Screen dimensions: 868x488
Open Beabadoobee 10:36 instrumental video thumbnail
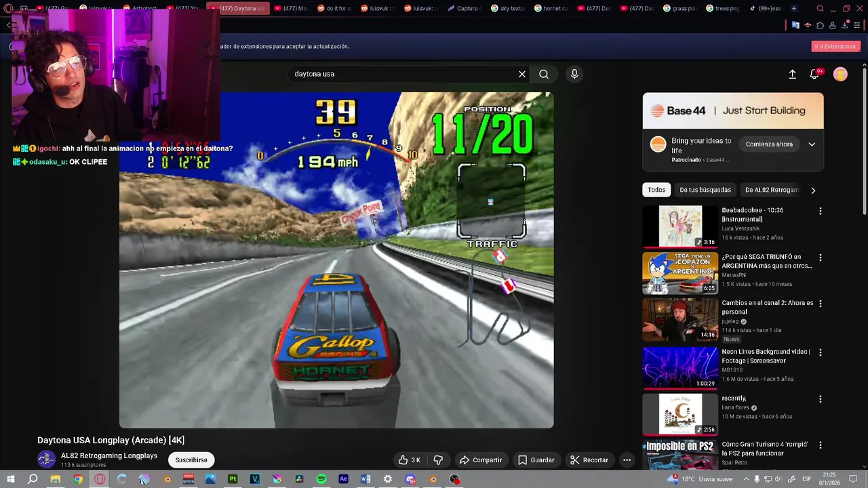pos(680,226)
